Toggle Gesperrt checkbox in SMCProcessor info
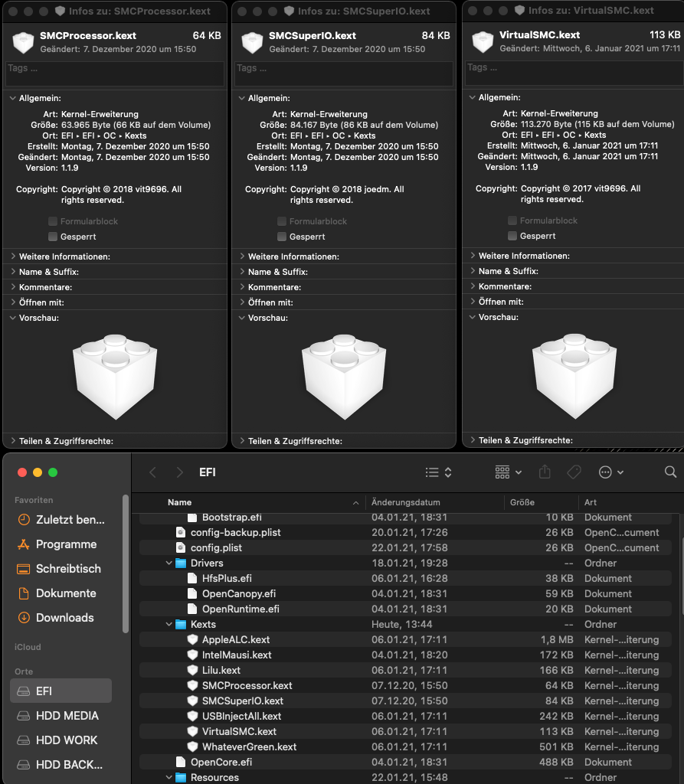Screen dimensions: 684x784 pyautogui.click(x=53, y=237)
